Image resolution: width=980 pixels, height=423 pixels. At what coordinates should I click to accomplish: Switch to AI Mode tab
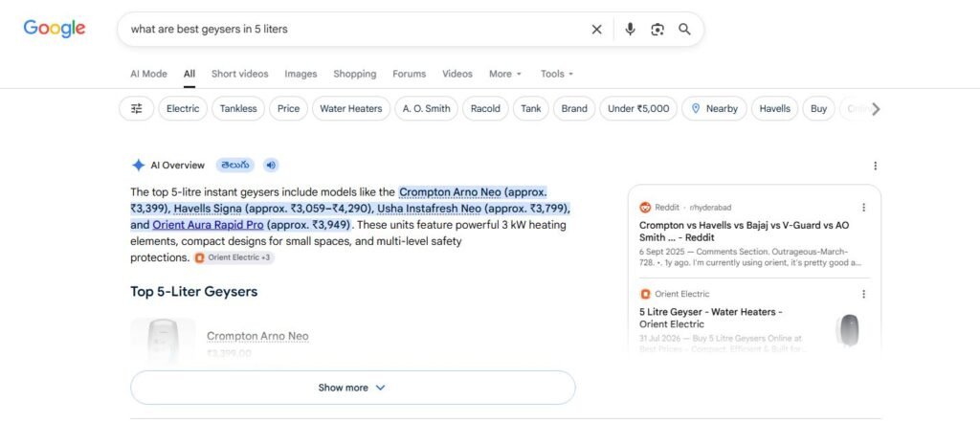point(148,74)
